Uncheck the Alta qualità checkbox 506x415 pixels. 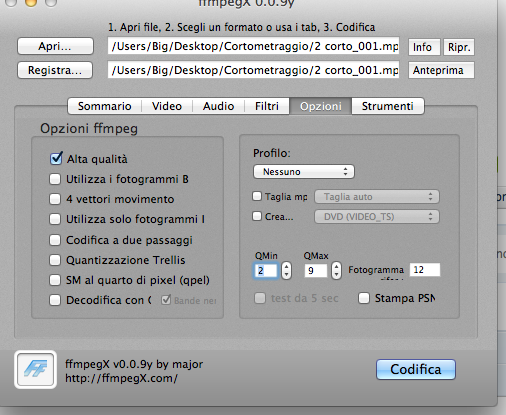[x=56, y=159]
